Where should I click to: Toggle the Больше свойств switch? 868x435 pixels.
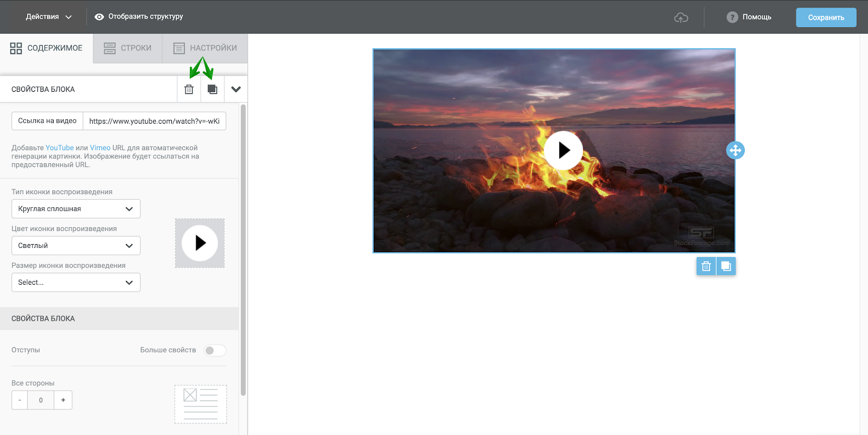click(215, 350)
